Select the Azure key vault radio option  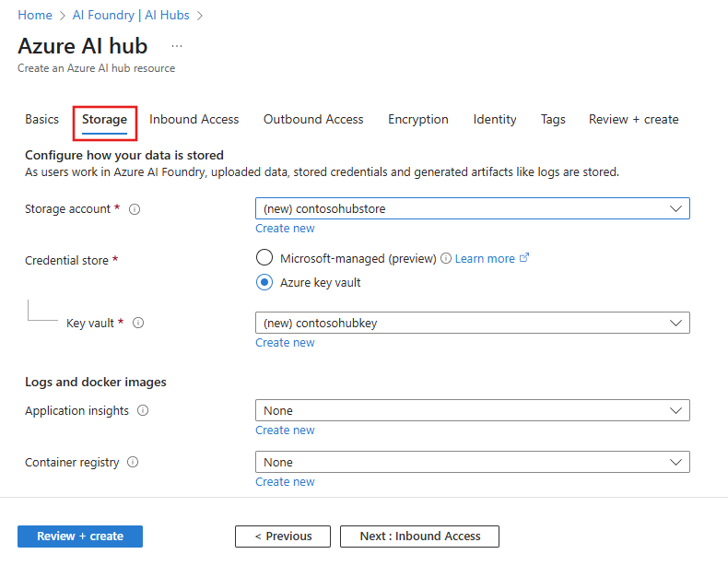click(264, 283)
